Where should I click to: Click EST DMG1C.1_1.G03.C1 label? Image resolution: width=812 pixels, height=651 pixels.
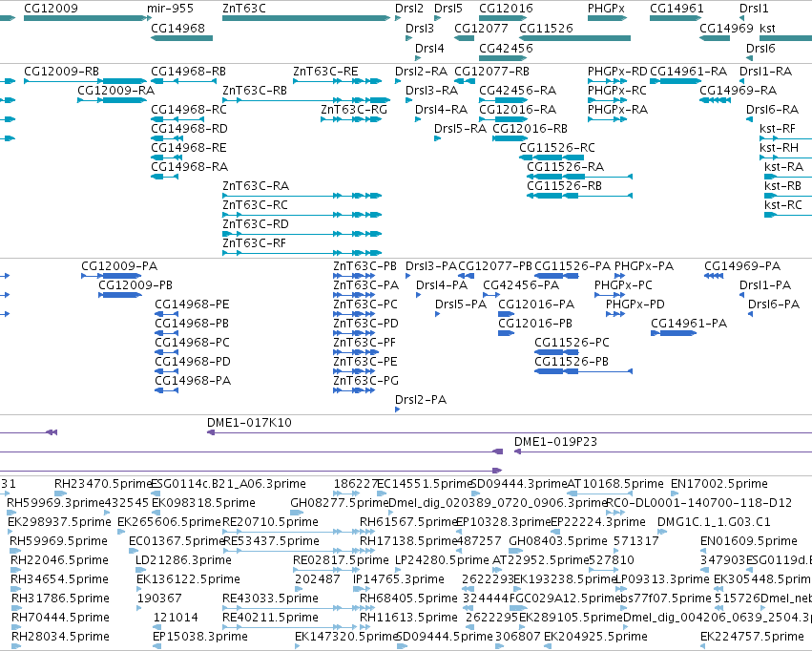(x=714, y=522)
